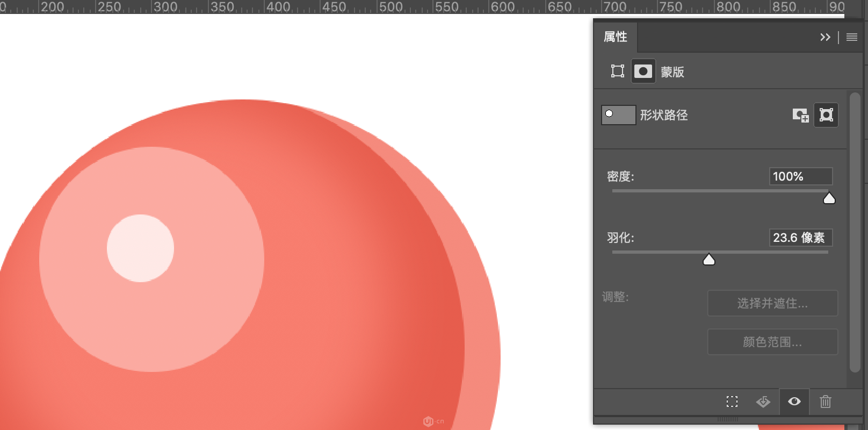Select the 蒙版 mask properties icon

[643, 71]
